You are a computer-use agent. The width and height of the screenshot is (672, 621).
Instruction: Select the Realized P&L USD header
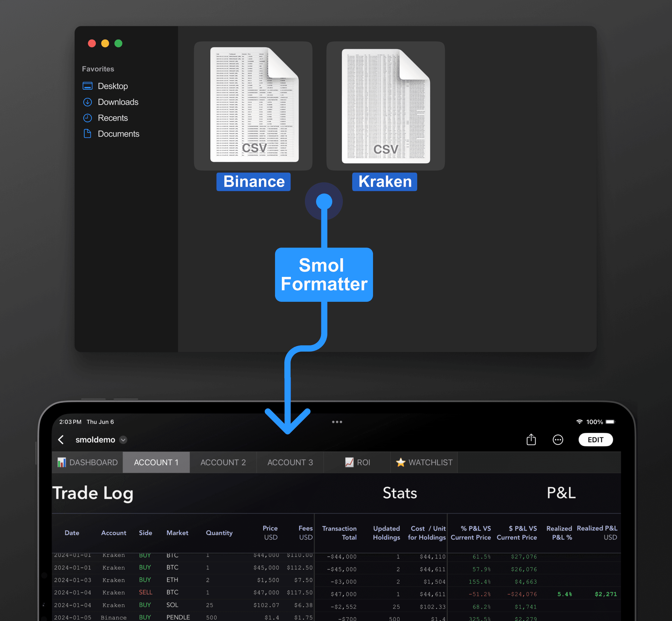click(597, 533)
